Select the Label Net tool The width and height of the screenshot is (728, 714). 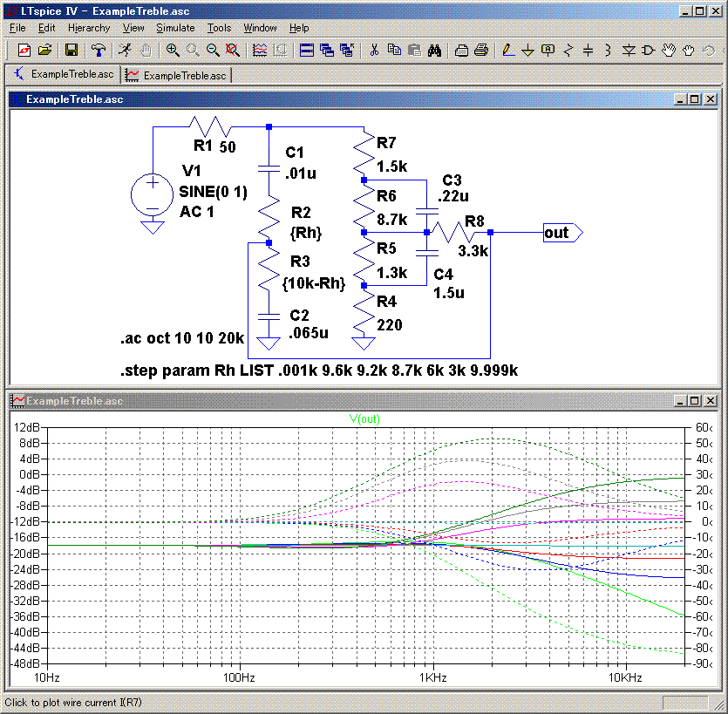click(x=548, y=50)
